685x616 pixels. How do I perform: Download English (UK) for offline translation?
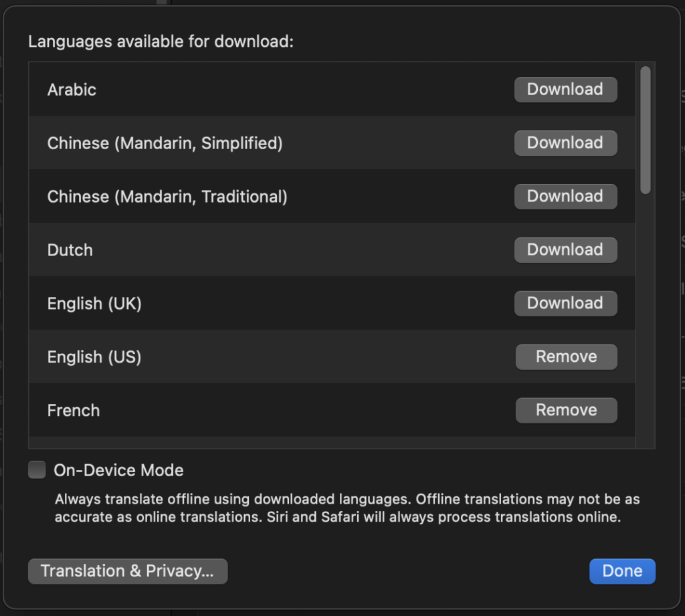[565, 303]
